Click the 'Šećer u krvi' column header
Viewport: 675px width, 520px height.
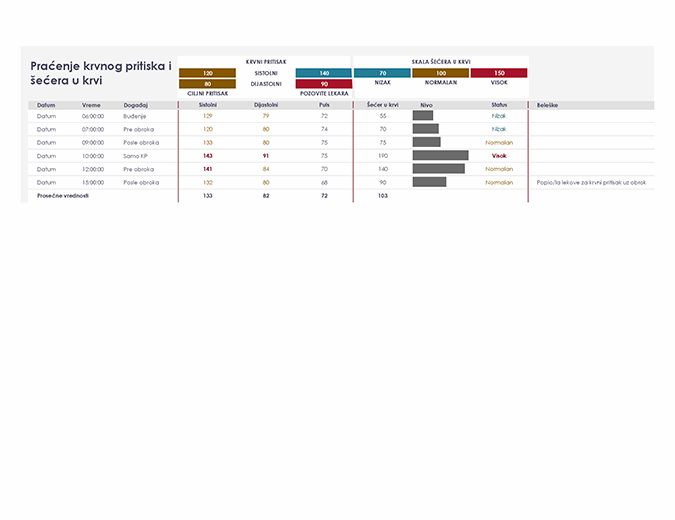382,104
